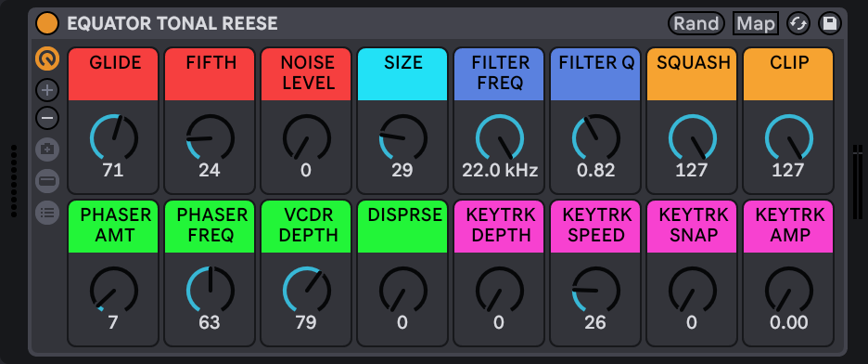Click the macro variation snapshot camera icon
Image resolution: width=868 pixels, height=364 pixels.
click(47, 149)
